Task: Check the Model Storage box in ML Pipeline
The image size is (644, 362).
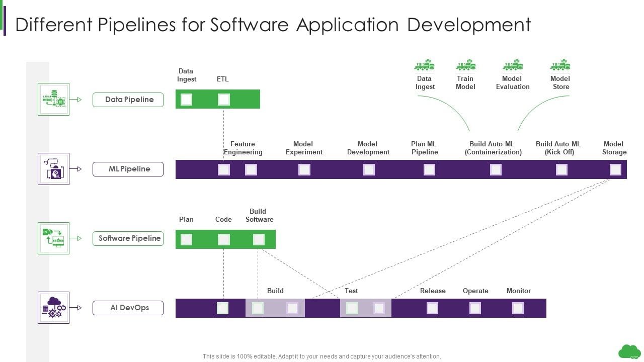Action: click(x=615, y=169)
